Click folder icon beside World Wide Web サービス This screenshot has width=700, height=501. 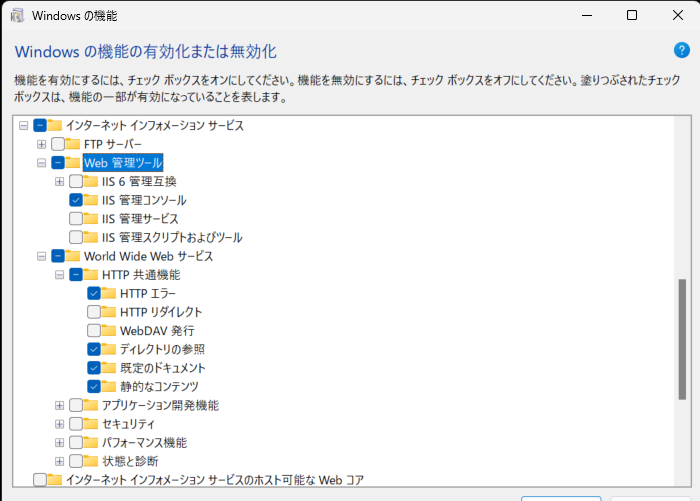point(72,256)
